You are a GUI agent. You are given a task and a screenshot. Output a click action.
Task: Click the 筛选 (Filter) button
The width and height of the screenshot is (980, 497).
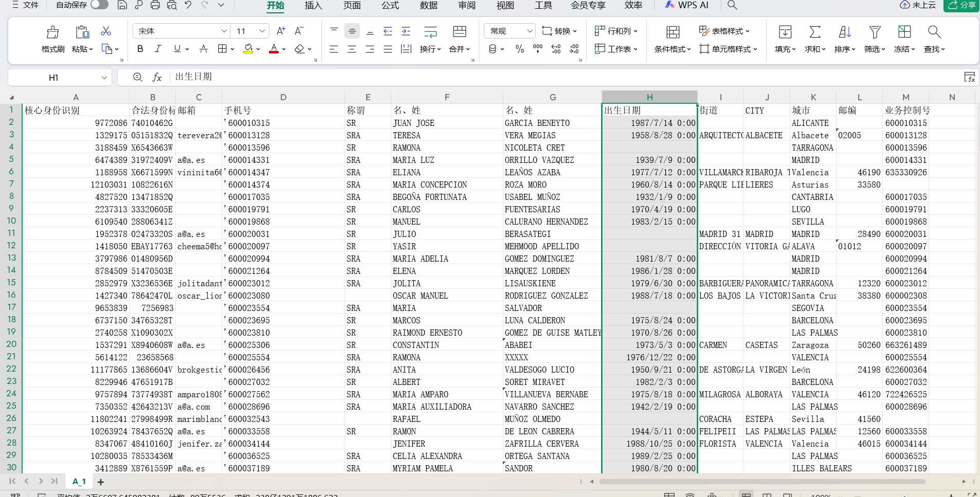coord(875,39)
